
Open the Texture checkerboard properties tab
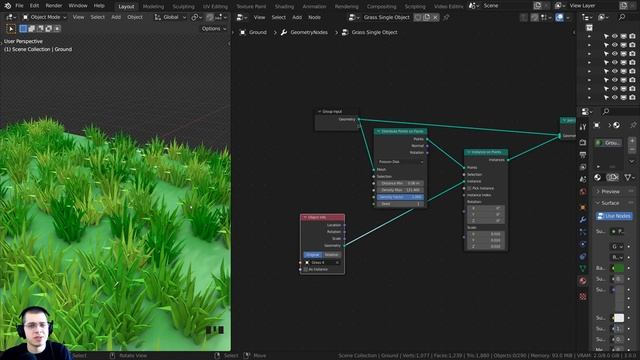583,296
